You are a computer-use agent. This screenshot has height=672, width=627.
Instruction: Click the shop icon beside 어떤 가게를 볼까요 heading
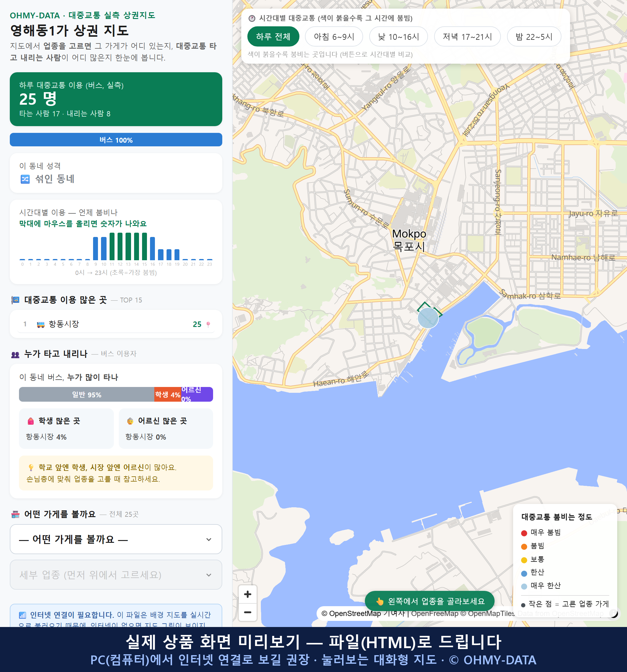click(x=15, y=514)
